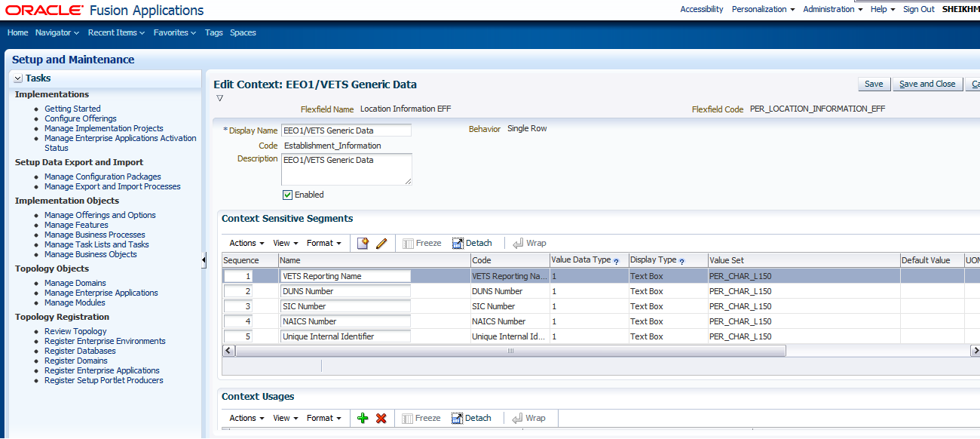Open Actions menu in Context Usages
980x439 pixels.
247,418
